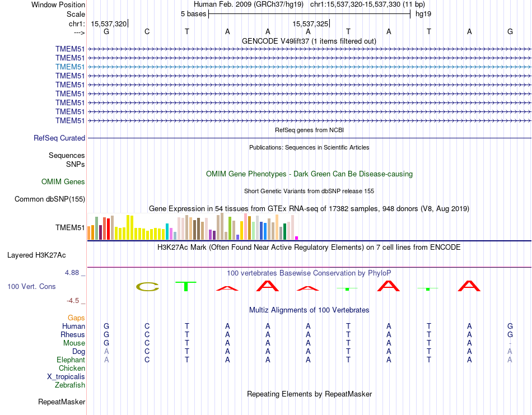The image size is (532, 415).
Task: Open the RefSeq Curated track label
Action: (x=59, y=138)
